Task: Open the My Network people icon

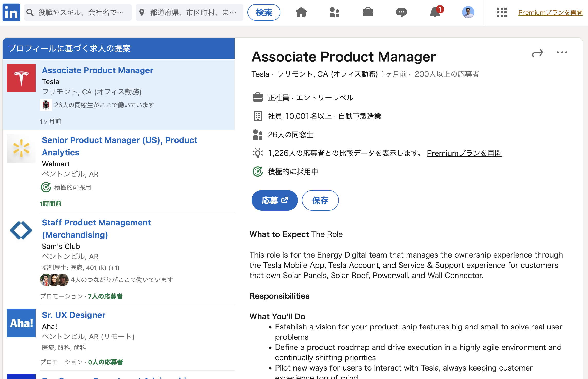Action: point(334,12)
